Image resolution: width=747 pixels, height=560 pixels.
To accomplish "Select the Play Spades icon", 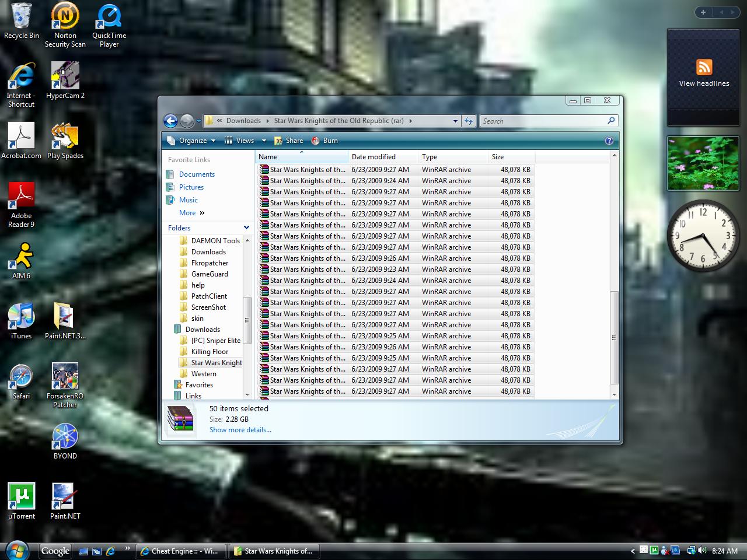I will (x=65, y=141).
